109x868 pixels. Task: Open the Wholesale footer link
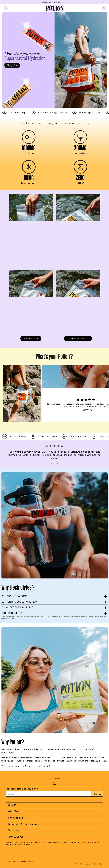tap(54, 818)
